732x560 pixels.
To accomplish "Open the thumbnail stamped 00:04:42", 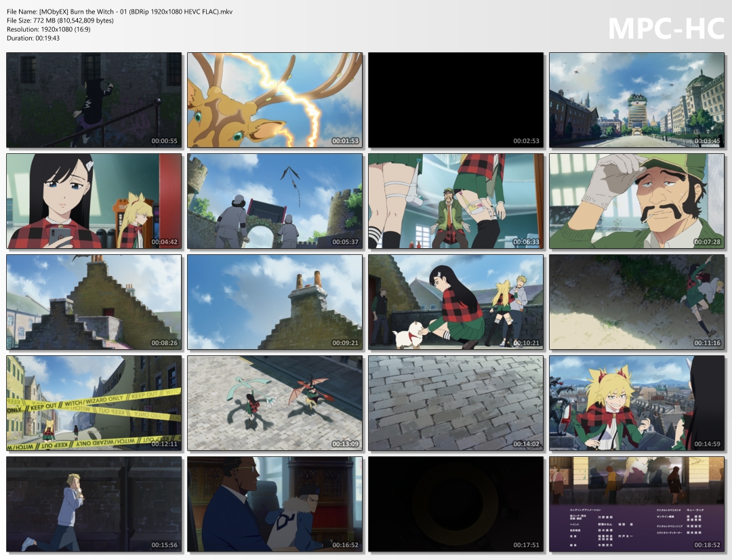I will (x=94, y=201).
